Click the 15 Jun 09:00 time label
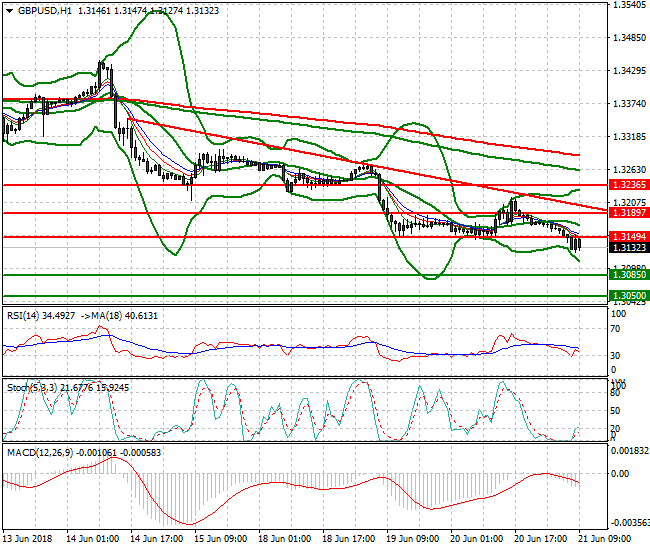This screenshot has height=550, width=650. [220, 539]
